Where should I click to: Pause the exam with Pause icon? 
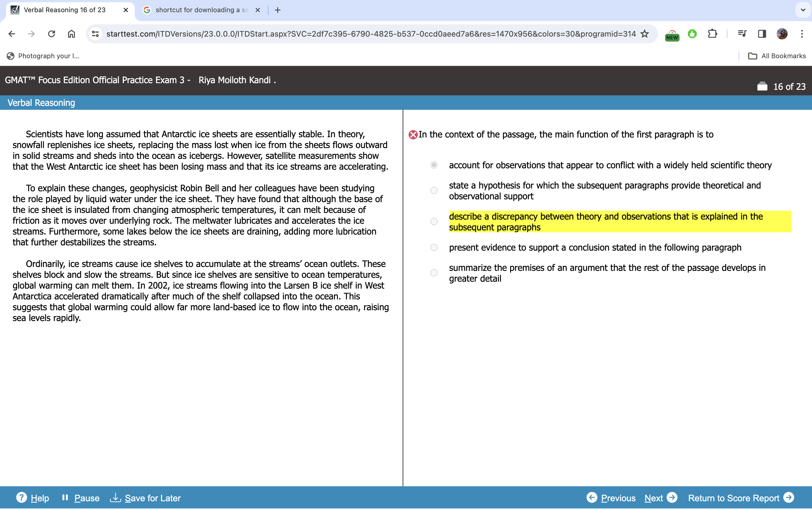pyautogui.click(x=65, y=497)
